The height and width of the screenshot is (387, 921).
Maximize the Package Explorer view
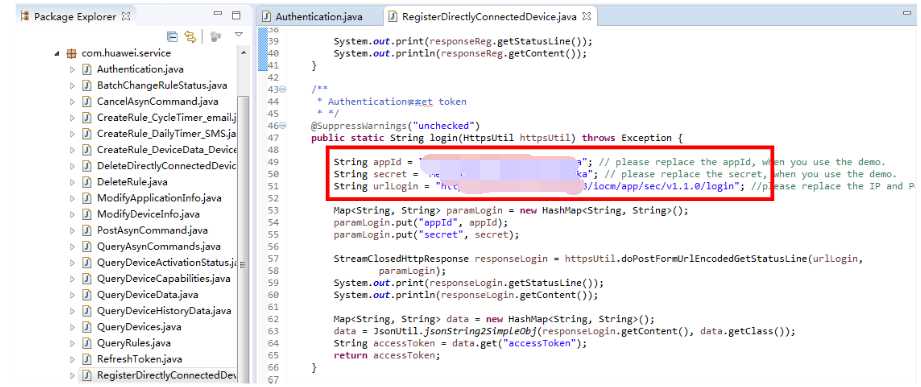pos(236,15)
